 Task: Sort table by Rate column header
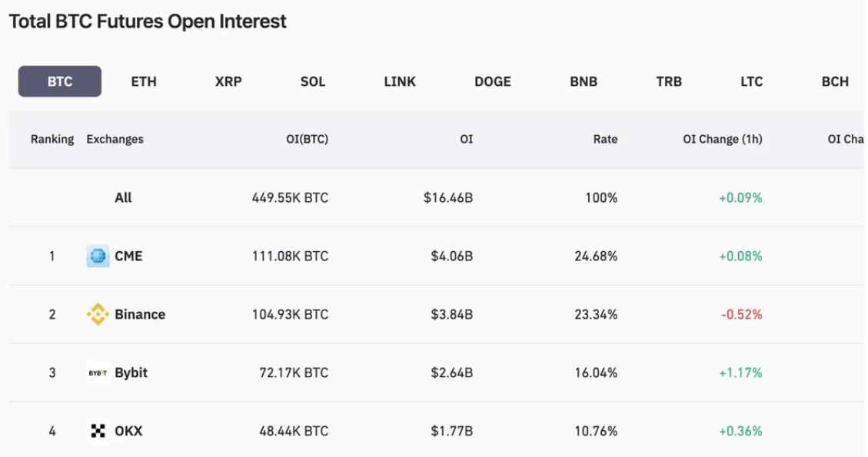605,140
